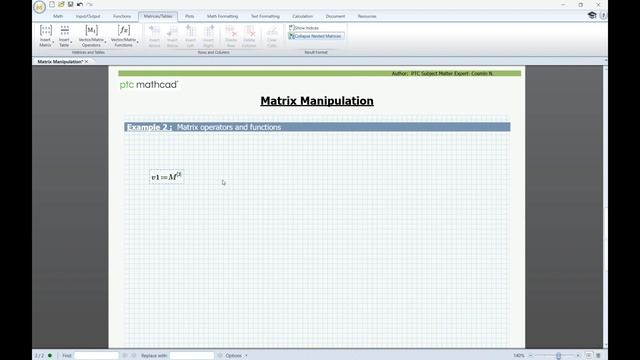The height and width of the screenshot is (360, 640).
Task: Open the Text Formatting ribbon tab
Action: [265, 16]
